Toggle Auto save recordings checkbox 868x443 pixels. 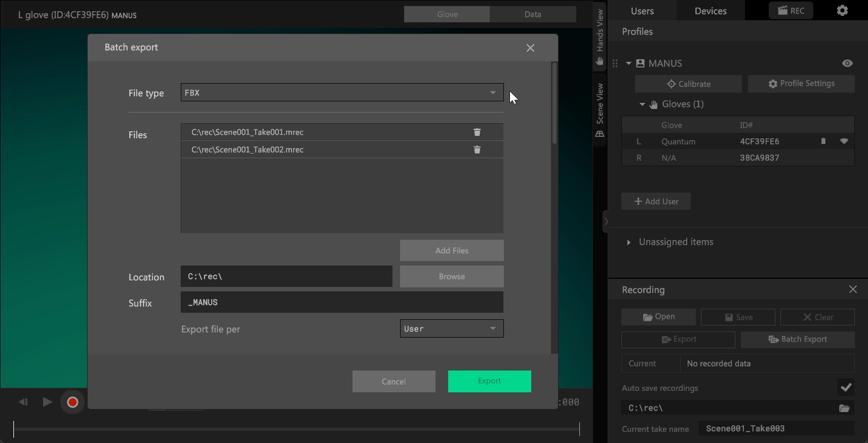[846, 388]
